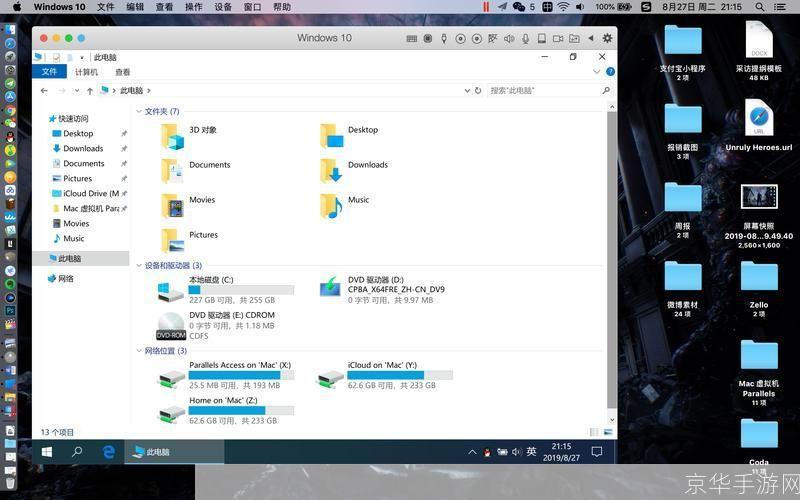The image size is (800, 500).
Task: Click the C: drive usage bar
Action: 241,290
